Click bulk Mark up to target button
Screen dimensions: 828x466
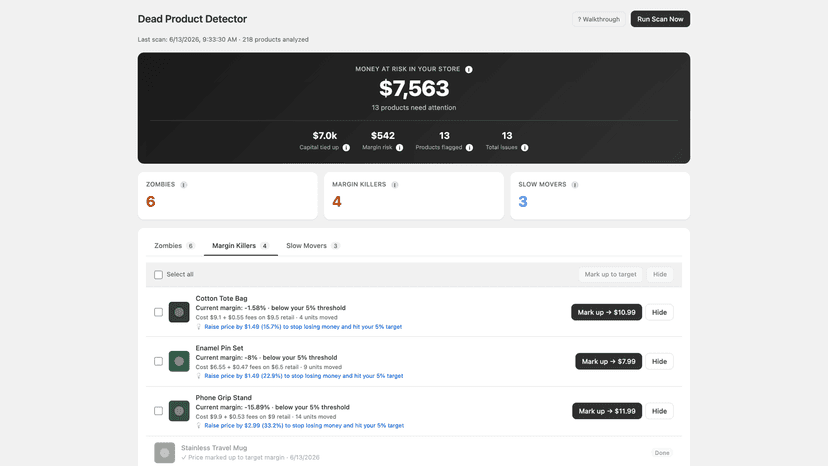pyautogui.click(x=610, y=274)
